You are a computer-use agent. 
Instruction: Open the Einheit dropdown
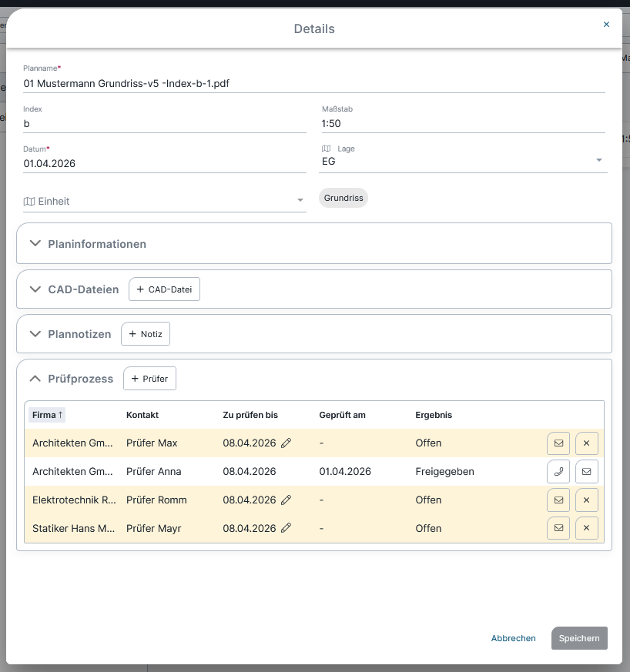[x=300, y=201]
